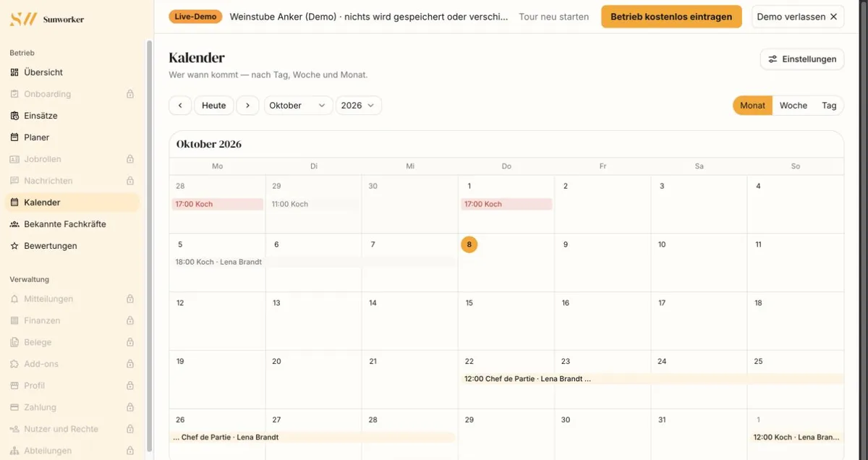The image size is (868, 460).
Task: Select Kalender in the sidebar
Action: point(72,203)
